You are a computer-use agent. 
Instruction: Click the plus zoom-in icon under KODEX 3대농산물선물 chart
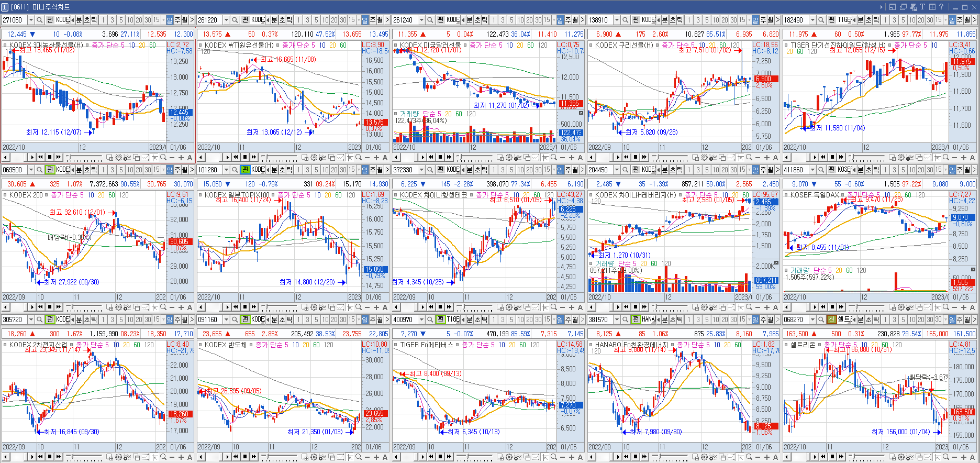tap(181, 157)
